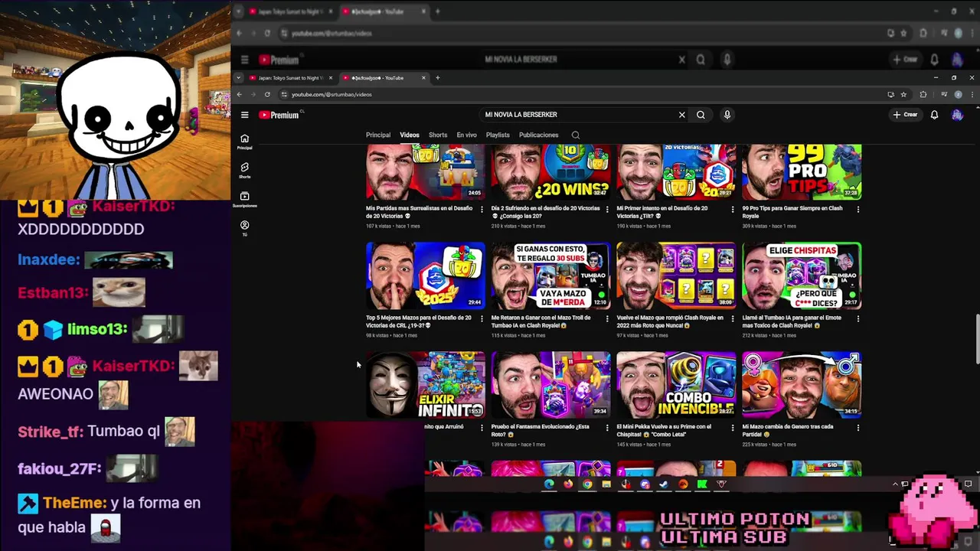Open options for Mi Primer intento video
Viewport: 980px width, 551px height.
(733, 208)
